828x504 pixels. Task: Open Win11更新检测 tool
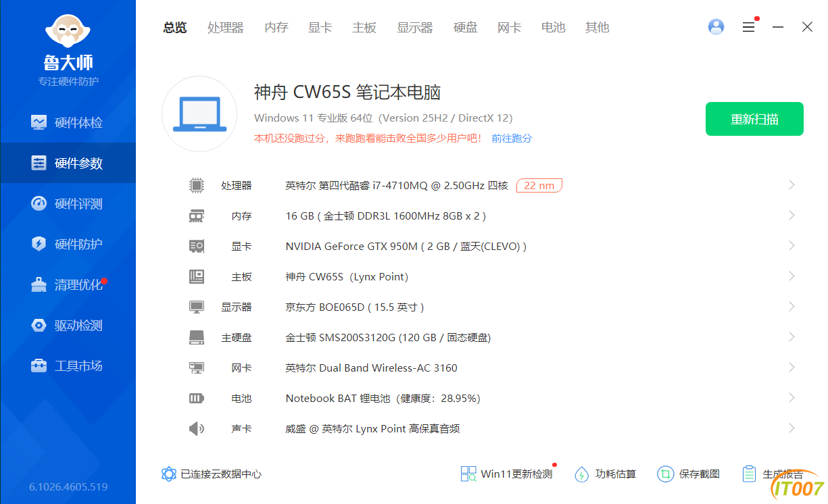click(506, 474)
